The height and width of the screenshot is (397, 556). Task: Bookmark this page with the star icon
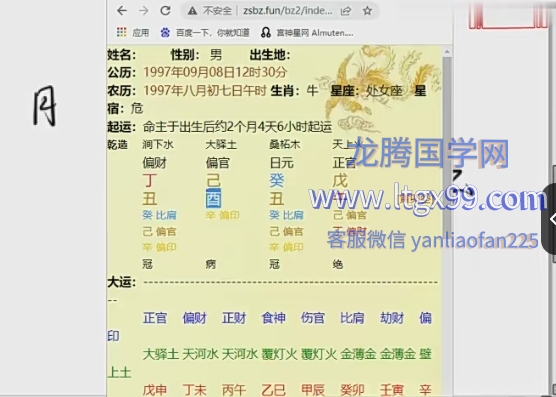tap(367, 11)
